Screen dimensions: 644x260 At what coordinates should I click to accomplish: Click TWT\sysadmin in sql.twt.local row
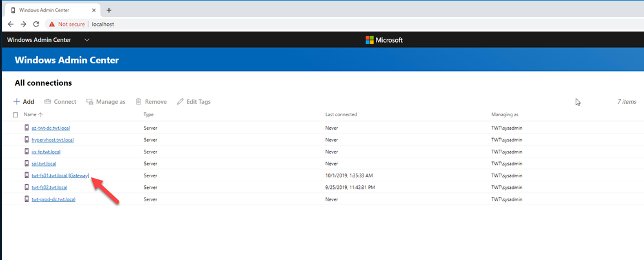[507, 164]
